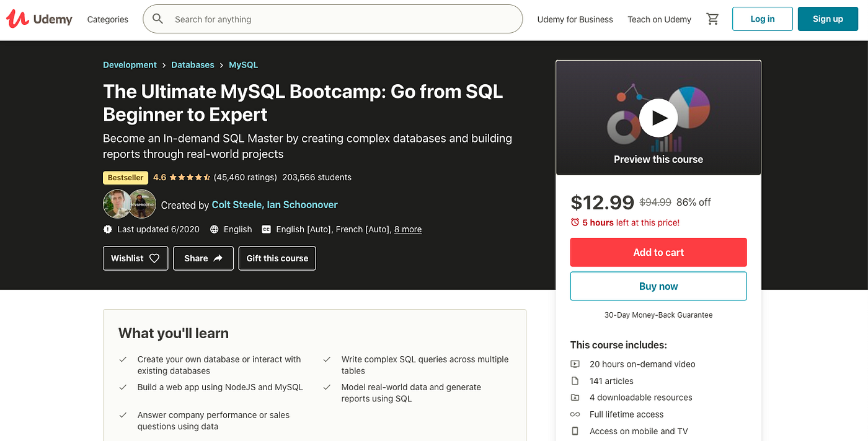This screenshot has height=441, width=868.
Task: Go to Development breadcrumb
Action: [x=130, y=65]
